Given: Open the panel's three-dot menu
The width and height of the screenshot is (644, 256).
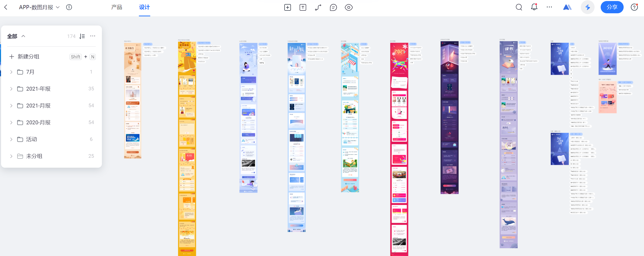Looking at the screenshot, I should pos(93,36).
